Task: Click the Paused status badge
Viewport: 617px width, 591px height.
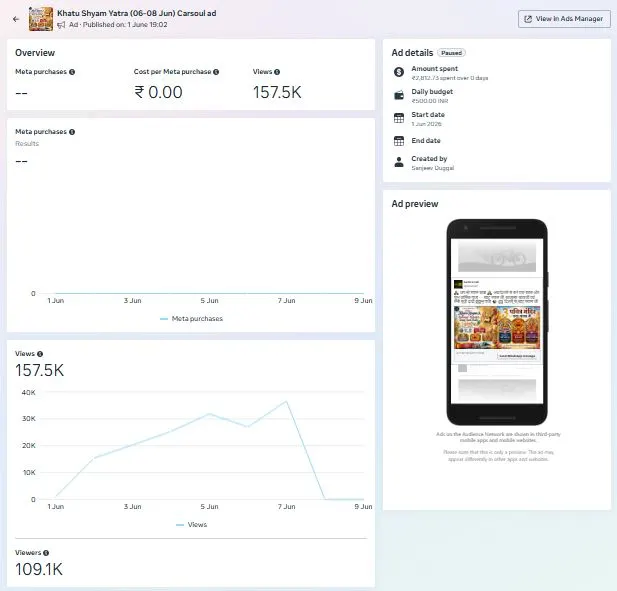Action: click(451, 53)
